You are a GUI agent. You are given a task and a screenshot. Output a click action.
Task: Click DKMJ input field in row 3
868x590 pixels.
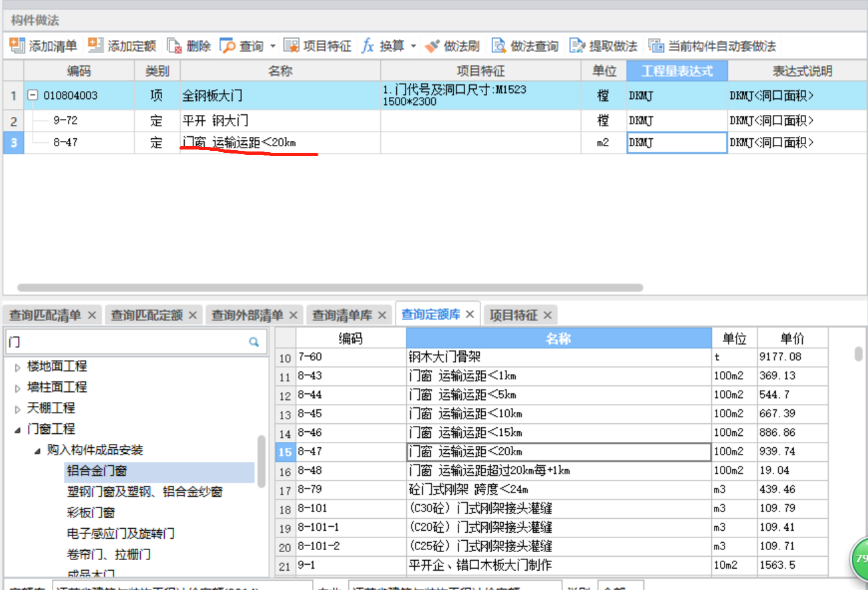[677, 143]
